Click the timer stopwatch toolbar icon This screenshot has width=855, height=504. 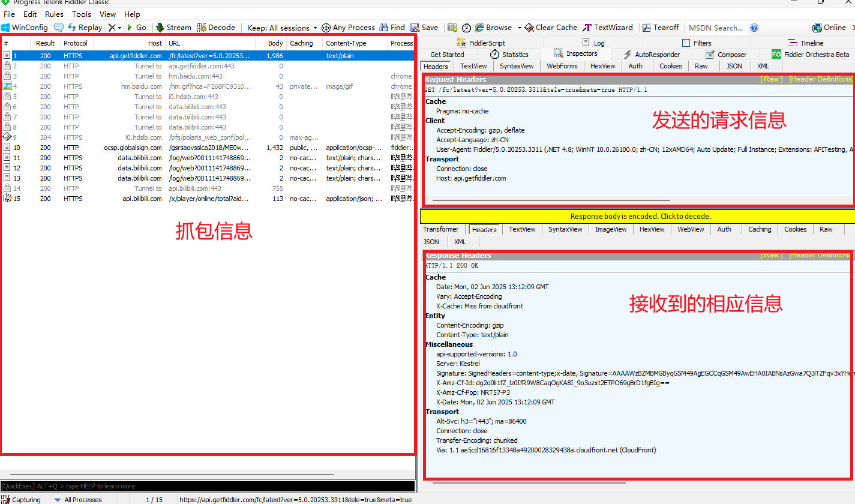pos(466,28)
